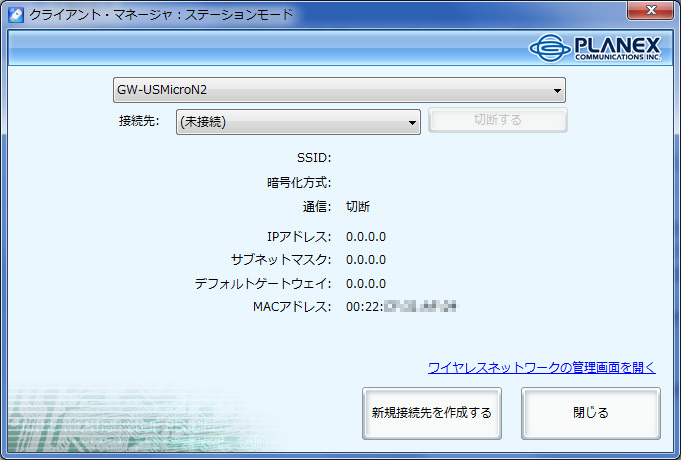Click the 閉じる button
Viewport: 681px width, 460px height.
591,413
